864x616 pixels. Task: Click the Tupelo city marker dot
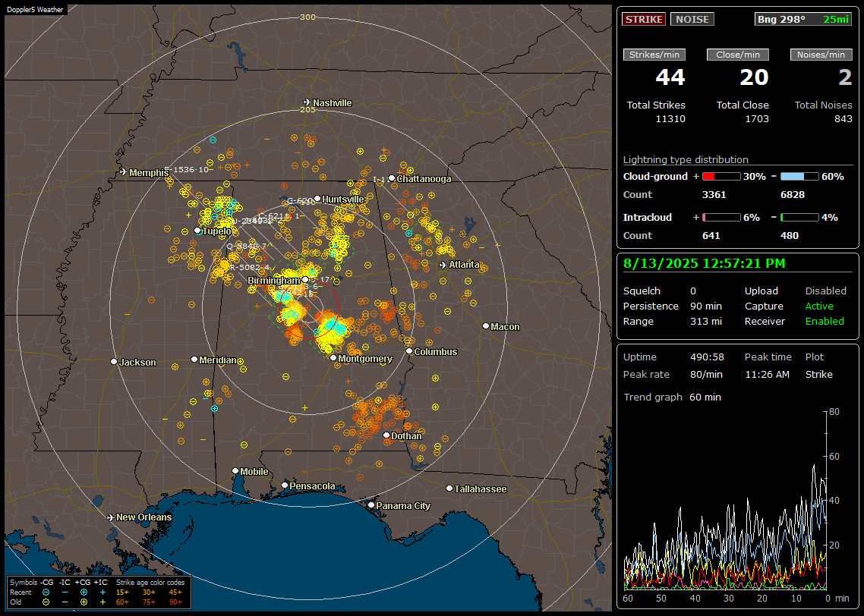pyautogui.click(x=198, y=231)
